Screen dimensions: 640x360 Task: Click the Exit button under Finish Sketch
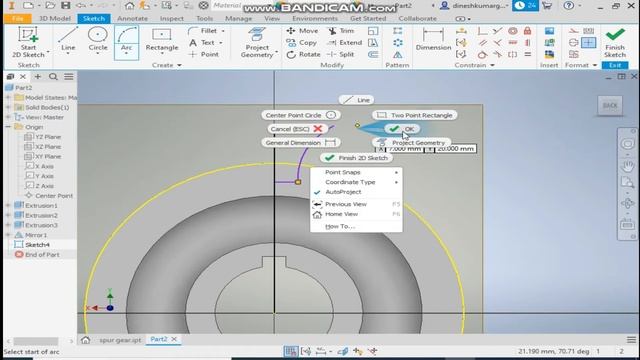coord(615,65)
